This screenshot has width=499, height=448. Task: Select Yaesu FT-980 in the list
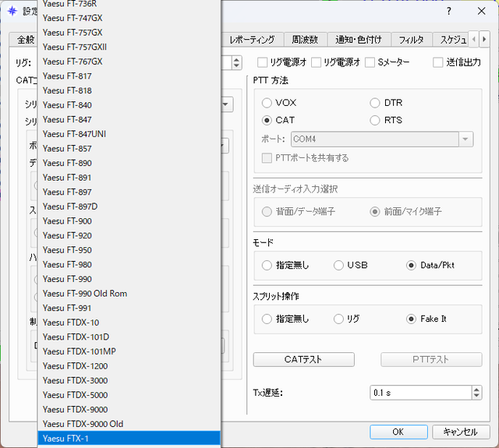(129, 265)
